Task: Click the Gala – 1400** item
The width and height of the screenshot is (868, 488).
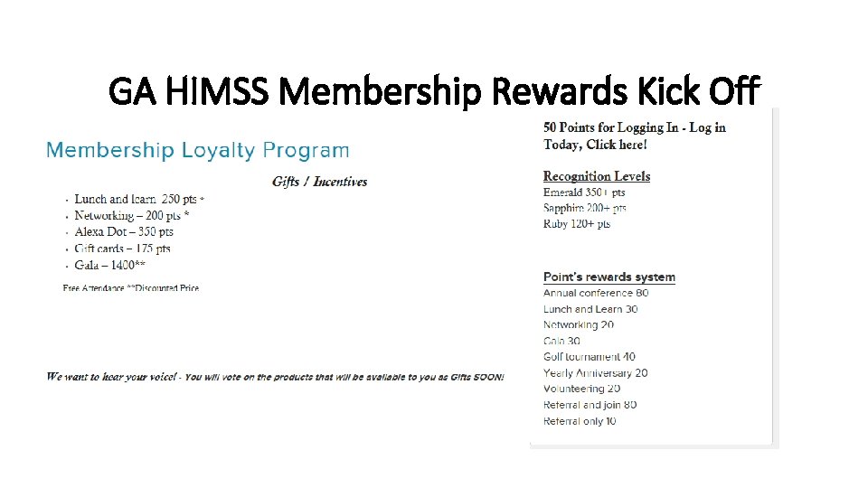Action: [109, 265]
